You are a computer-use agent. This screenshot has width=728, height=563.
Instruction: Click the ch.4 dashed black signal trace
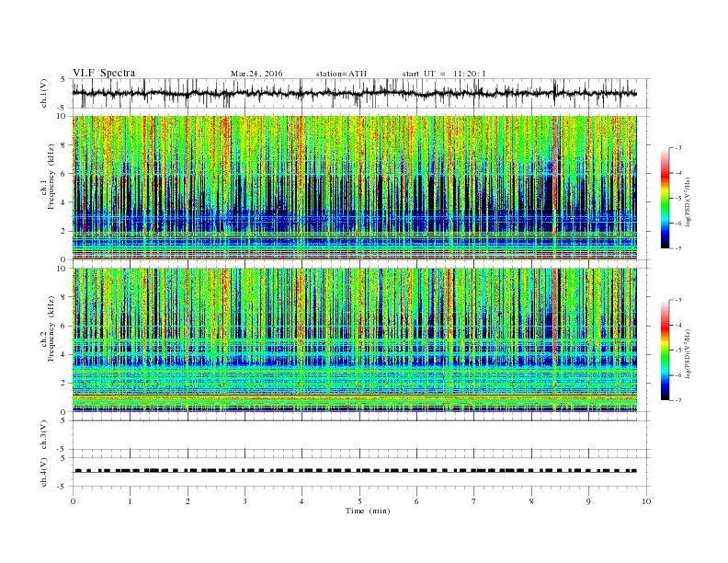pos(355,471)
